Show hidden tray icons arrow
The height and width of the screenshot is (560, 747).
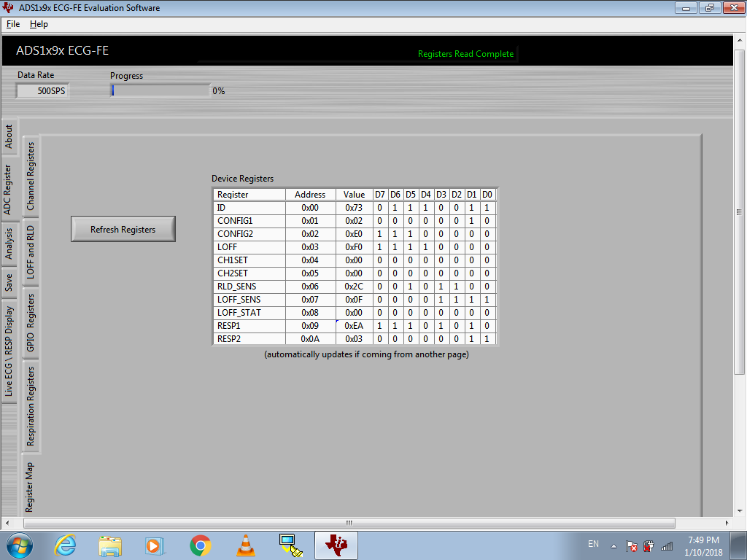coord(614,546)
